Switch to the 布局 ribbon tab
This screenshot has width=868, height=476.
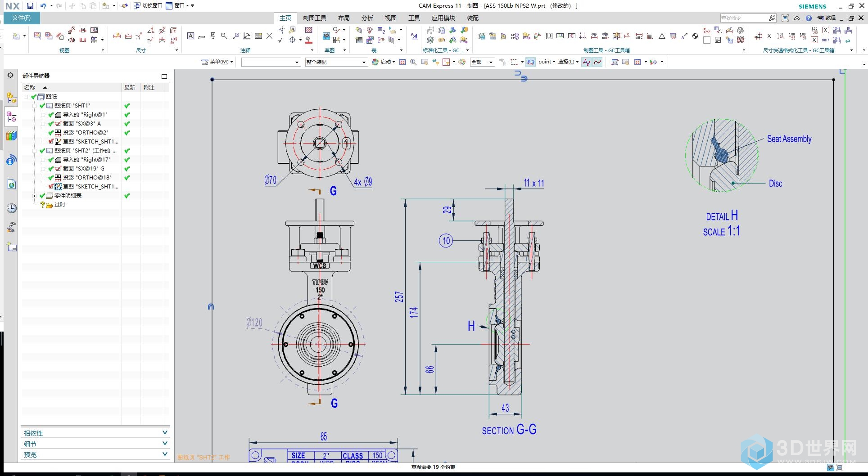point(344,18)
